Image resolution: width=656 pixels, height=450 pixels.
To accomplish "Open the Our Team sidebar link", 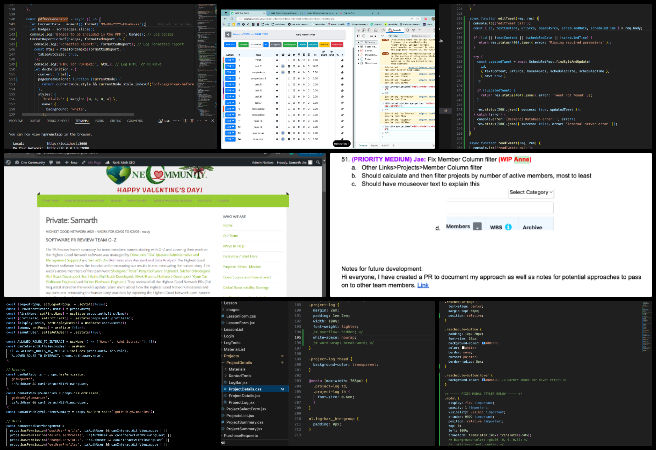I will click(x=230, y=236).
